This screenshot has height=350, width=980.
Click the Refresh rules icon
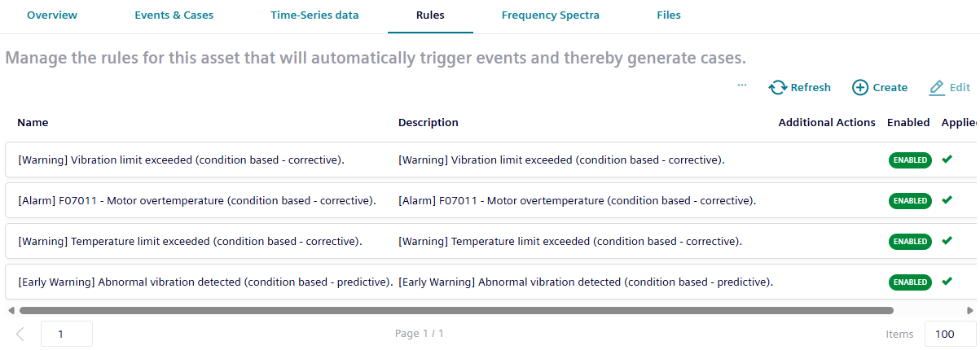(x=778, y=88)
